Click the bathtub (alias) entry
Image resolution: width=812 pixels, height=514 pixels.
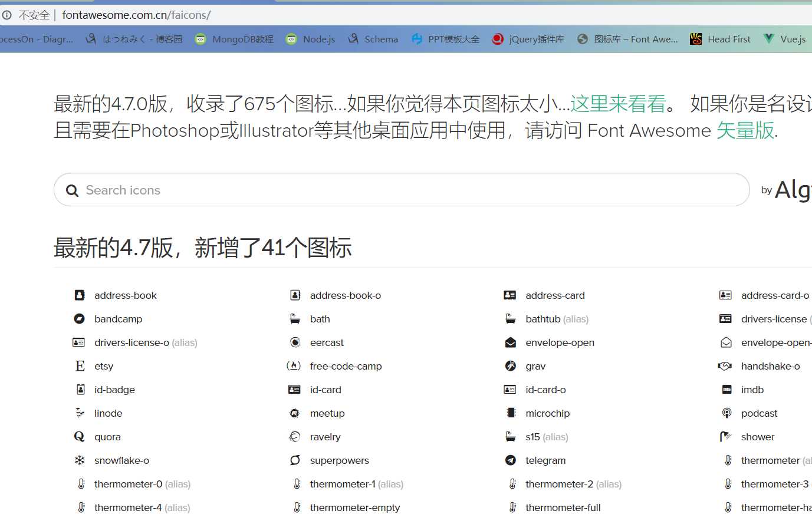(x=547, y=319)
